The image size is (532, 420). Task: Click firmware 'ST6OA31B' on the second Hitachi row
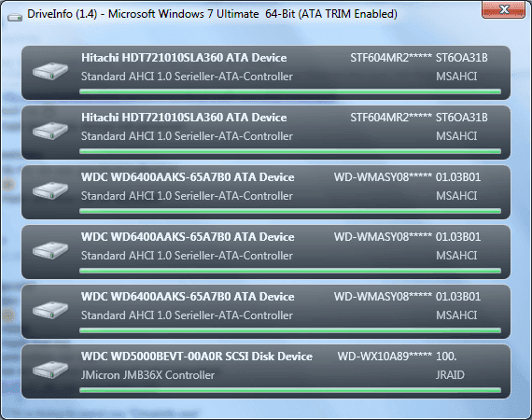pyautogui.click(x=462, y=118)
